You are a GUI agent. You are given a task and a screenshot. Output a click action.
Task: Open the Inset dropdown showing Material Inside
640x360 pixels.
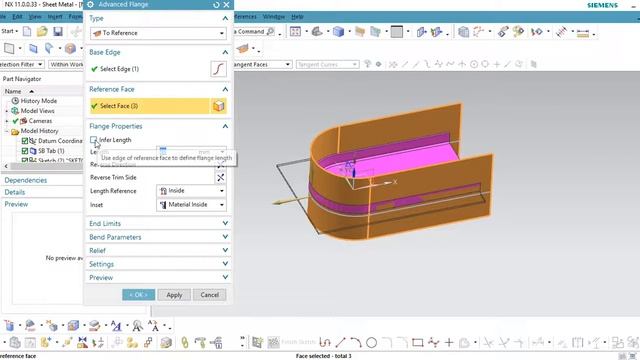191,205
